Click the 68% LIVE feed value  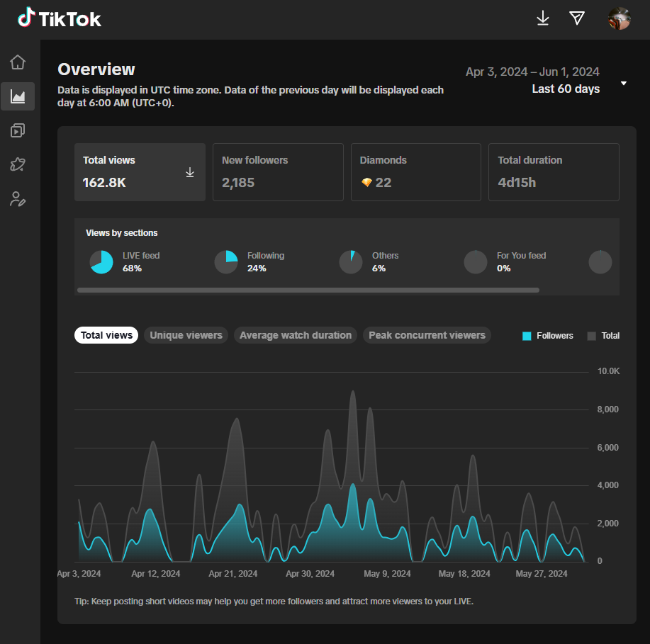[x=132, y=268]
